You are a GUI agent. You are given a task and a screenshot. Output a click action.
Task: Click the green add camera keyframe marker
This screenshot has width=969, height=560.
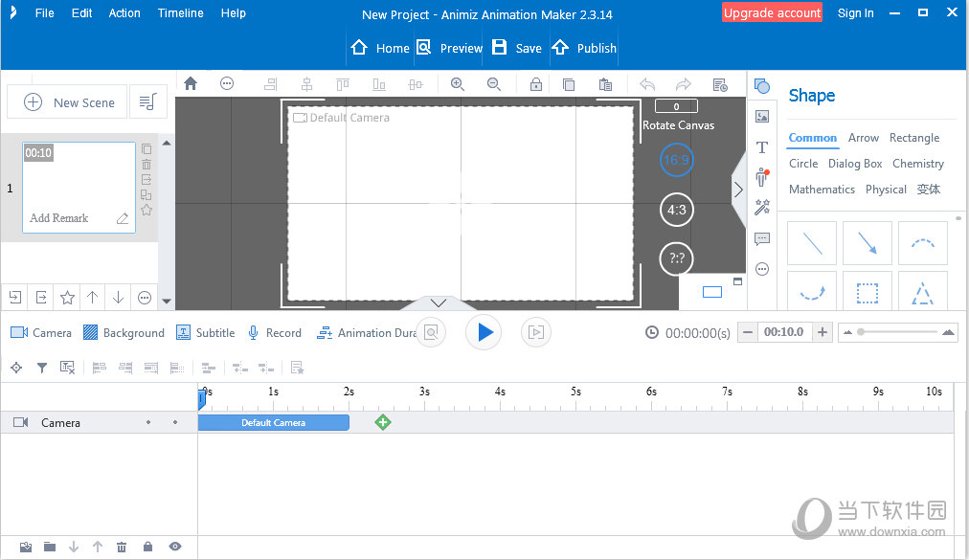pos(383,423)
